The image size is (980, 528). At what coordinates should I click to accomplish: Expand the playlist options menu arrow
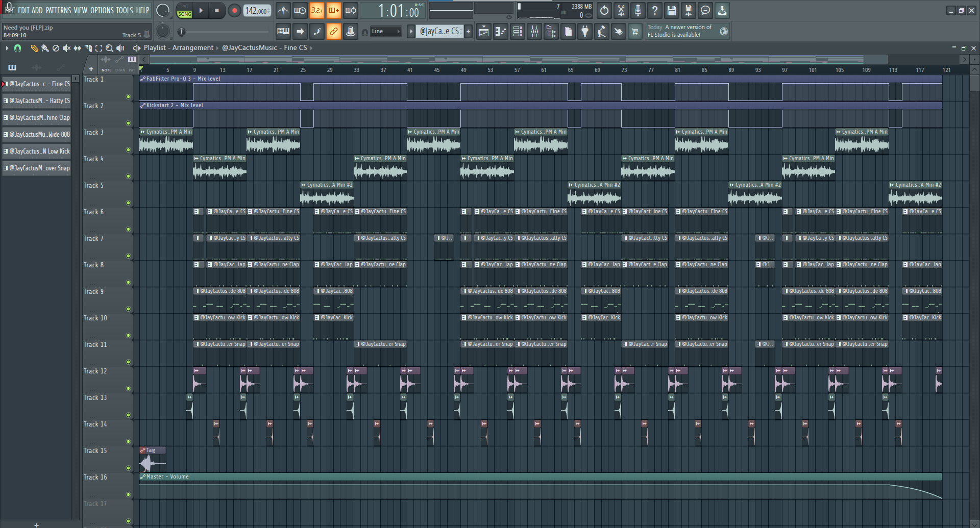point(7,48)
